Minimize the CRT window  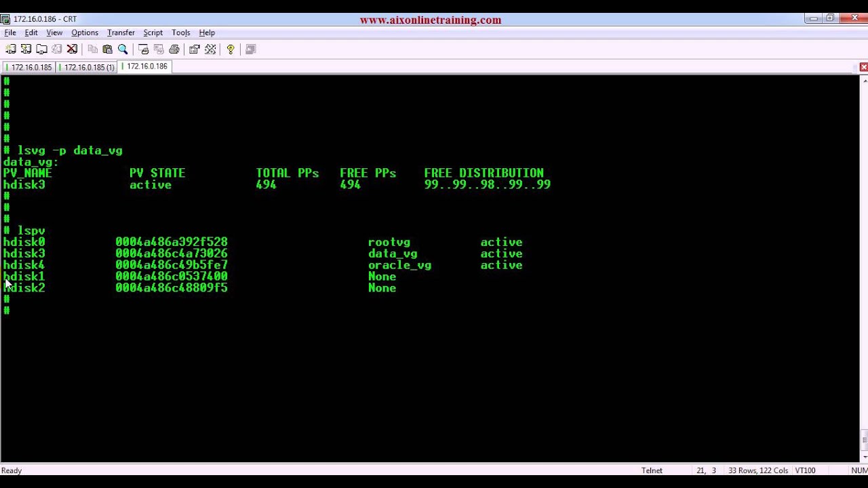coord(814,18)
